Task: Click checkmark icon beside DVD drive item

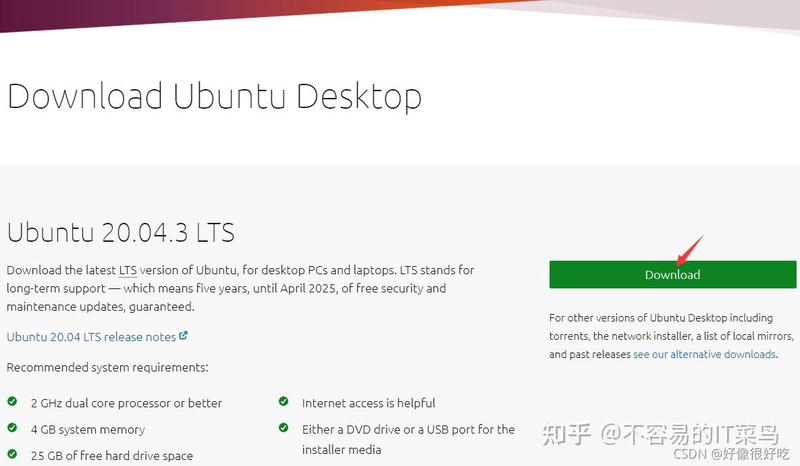Action: 284,428
